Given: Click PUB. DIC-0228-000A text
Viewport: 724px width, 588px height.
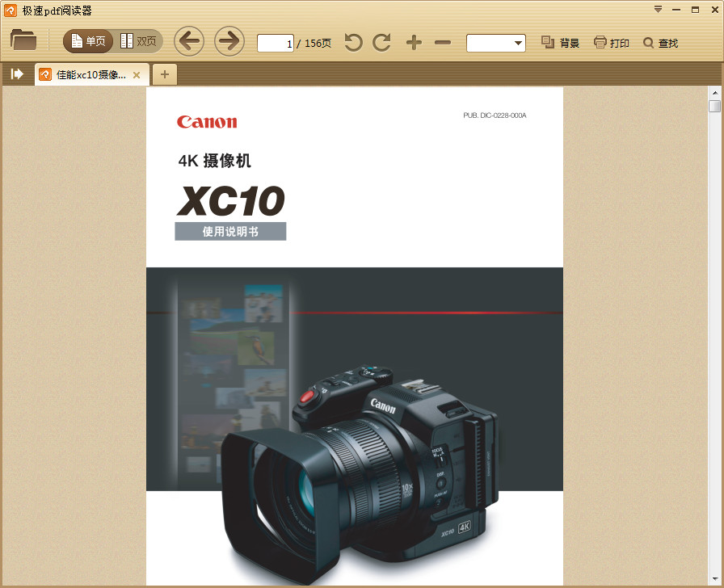Looking at the screenshot, I should [495, 115].
